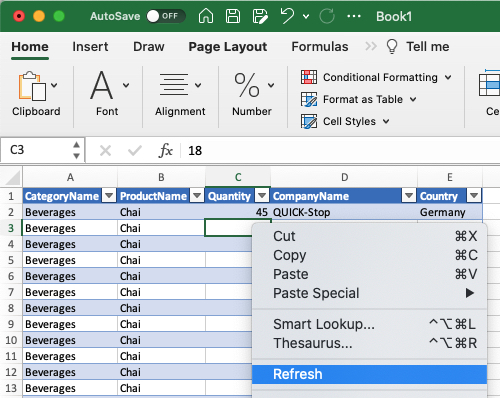Viewport: 500px width, 398px height.
Task: Click the Save As icon with pencil
Action: tap(260, 16)
